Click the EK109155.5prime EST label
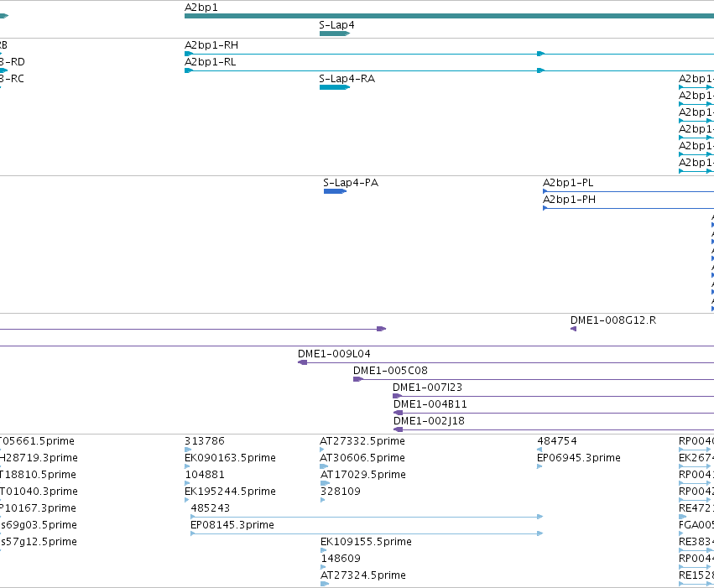The image size is (714, 588). 366,542
